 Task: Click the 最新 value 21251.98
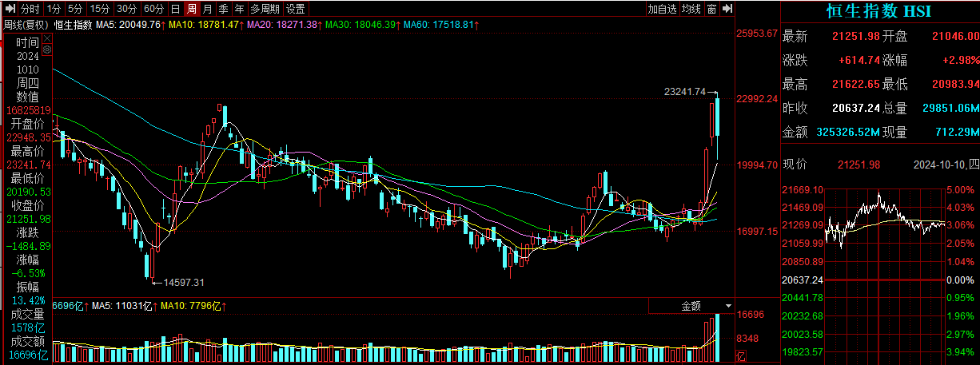(x=856, y=36)
